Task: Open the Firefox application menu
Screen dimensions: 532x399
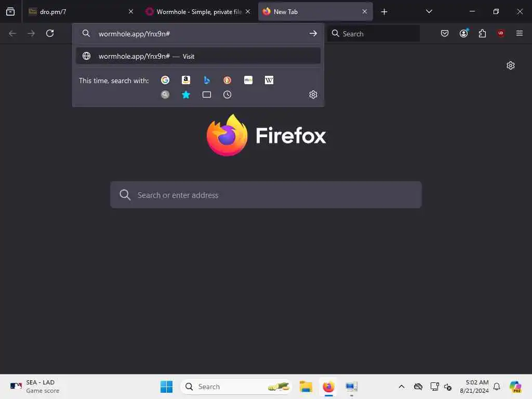Action: coord(520,33)
